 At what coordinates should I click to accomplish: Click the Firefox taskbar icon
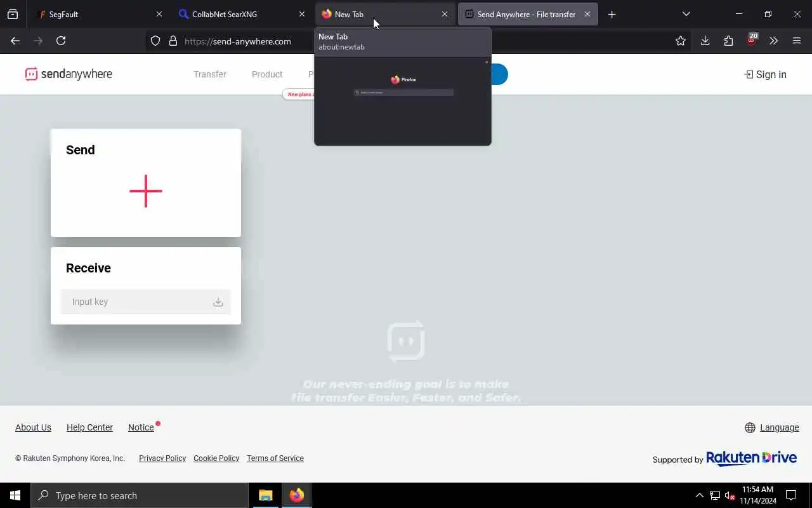[x=296, y=495]
